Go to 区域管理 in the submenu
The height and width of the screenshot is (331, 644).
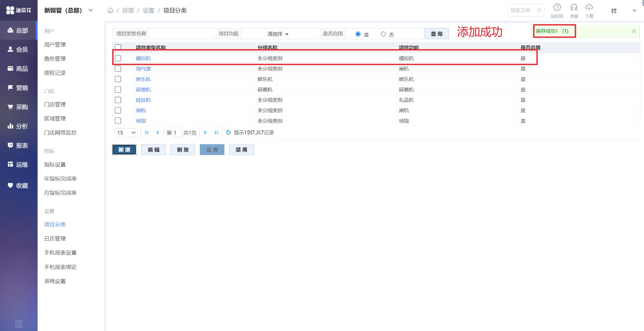point(55,118)
